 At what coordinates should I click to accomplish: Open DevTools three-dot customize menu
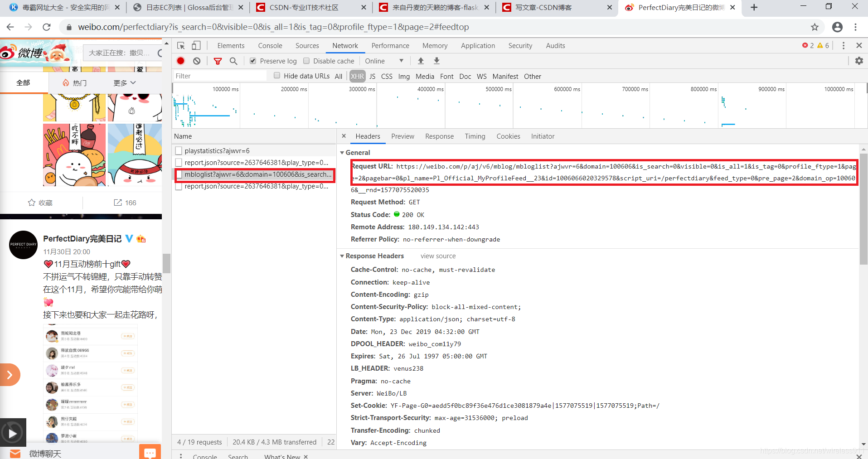coord(843,46)
